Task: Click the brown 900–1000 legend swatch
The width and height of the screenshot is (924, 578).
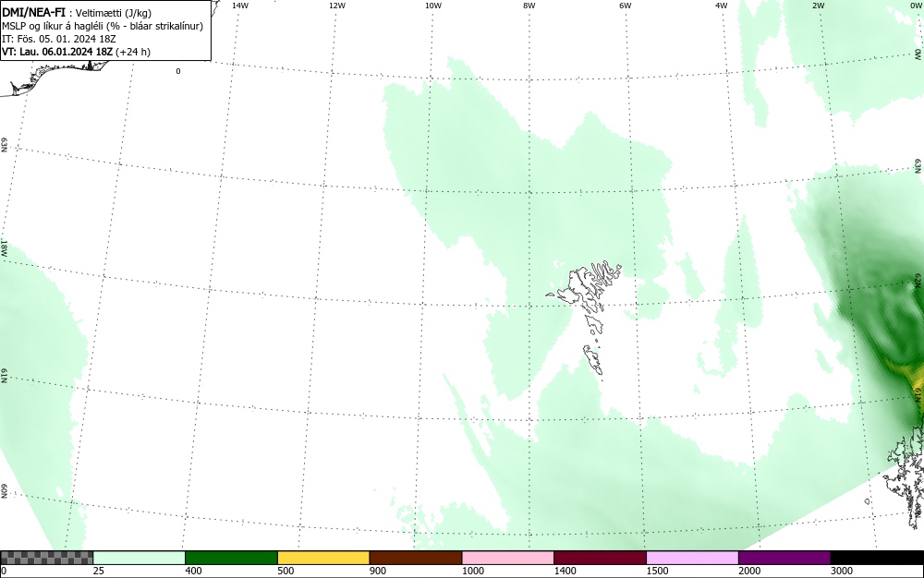Action: (416, 558)
